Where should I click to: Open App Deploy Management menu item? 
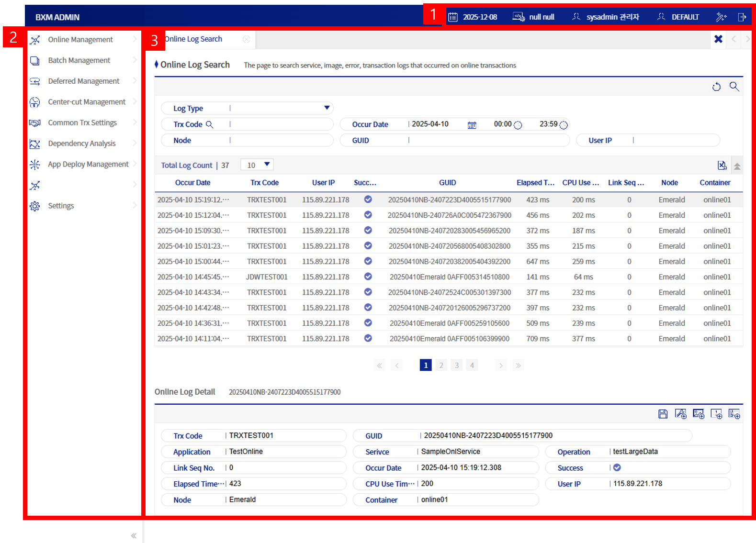88,164
